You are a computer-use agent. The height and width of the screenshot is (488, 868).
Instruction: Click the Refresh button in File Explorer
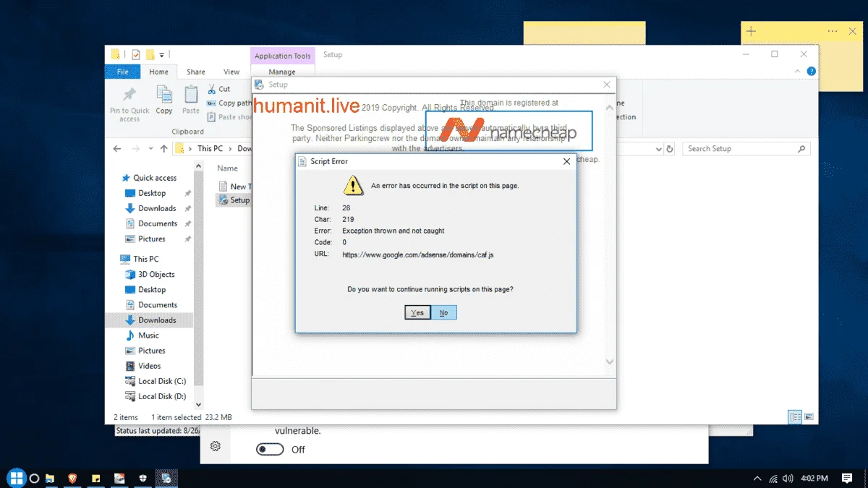(670, 149)
